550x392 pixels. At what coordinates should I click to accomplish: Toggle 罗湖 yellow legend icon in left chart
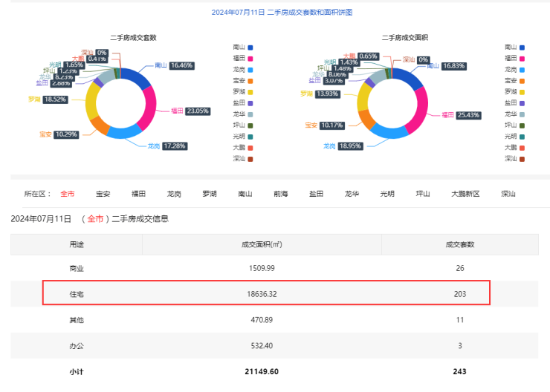click(251, 91)
